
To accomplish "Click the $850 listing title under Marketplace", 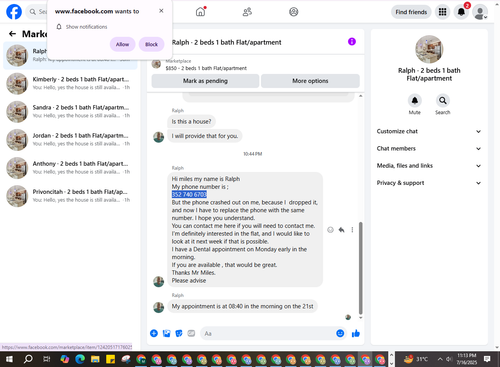I will (206, 68).
